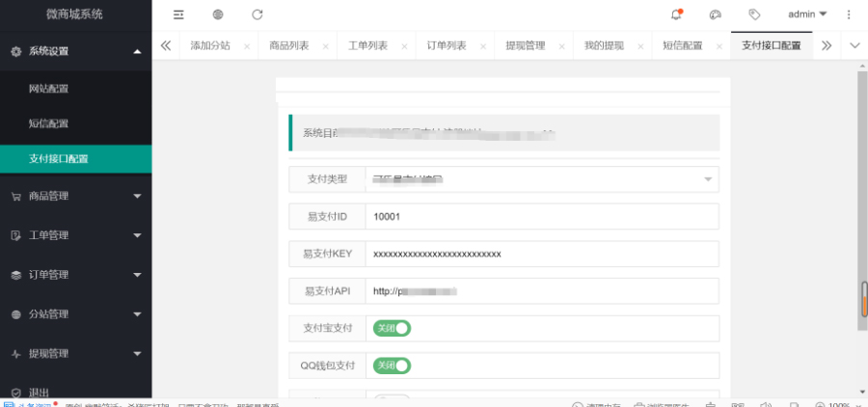Switch to the 商品列表 tab
Image resolution: width=868 pixels, height=407 pixels.
pos(289,46)
